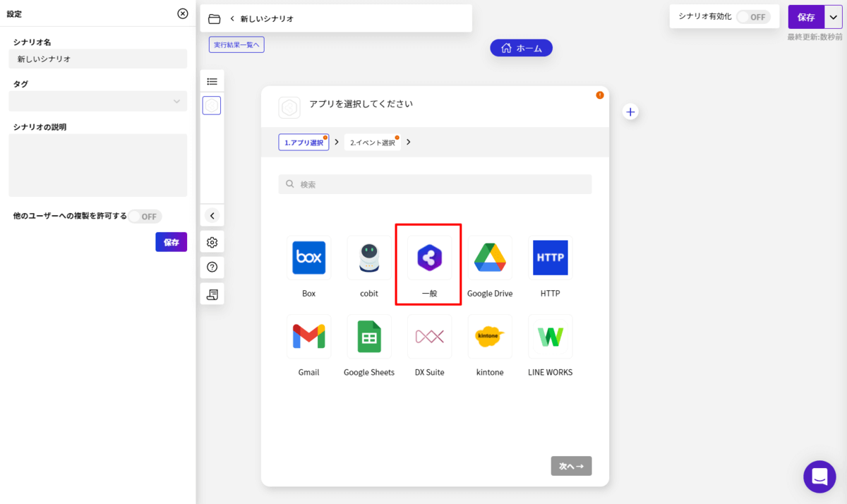Click the 新しいシナリオ title in breadcrumb
The height and width of the screenshot is (504, 847).
[x=267, y=19]
